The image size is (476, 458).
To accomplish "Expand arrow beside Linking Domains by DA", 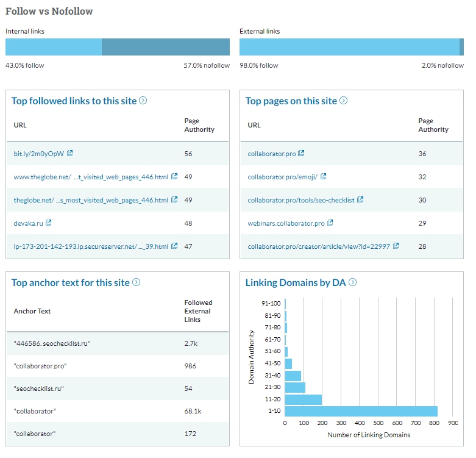I will (352, 282).
